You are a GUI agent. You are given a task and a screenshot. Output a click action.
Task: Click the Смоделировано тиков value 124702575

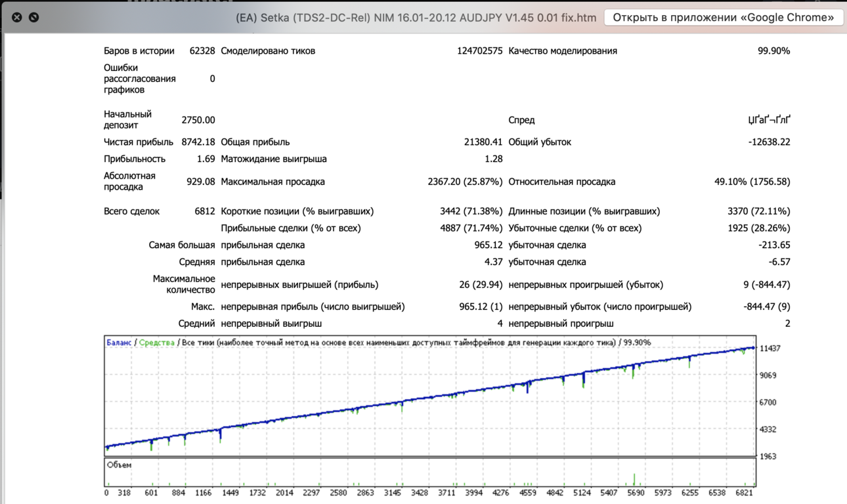[x=479, y=51]
